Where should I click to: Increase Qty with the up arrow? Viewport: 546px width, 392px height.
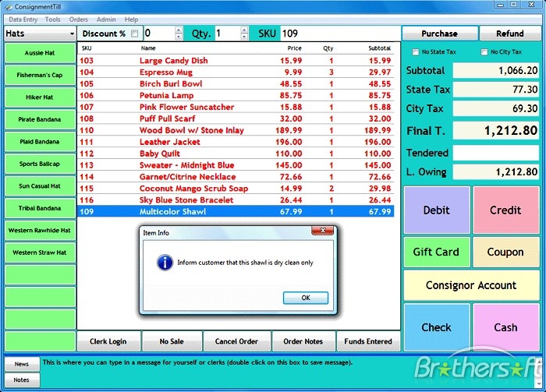pos(244,30)
